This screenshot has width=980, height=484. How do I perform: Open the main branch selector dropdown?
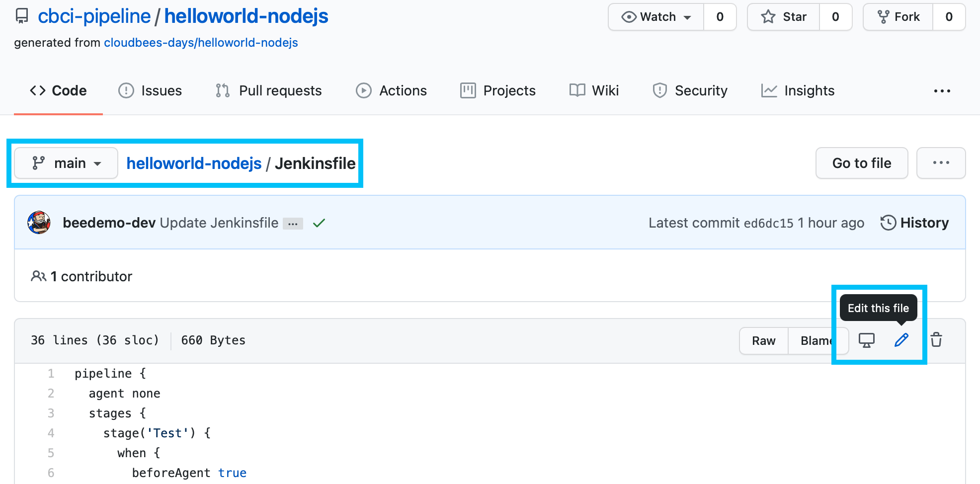click(66, 163)
